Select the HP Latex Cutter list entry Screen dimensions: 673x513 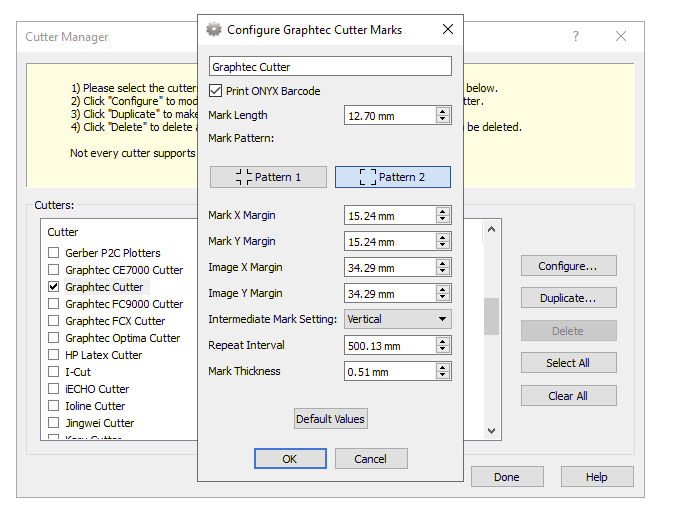(x=103, y=355)
